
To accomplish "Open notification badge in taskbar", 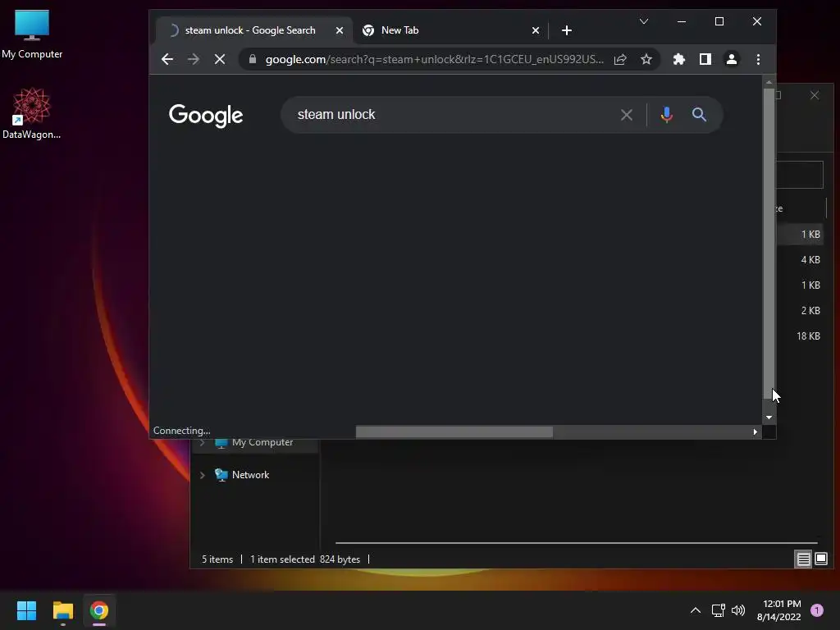I will tap(817, 610).
